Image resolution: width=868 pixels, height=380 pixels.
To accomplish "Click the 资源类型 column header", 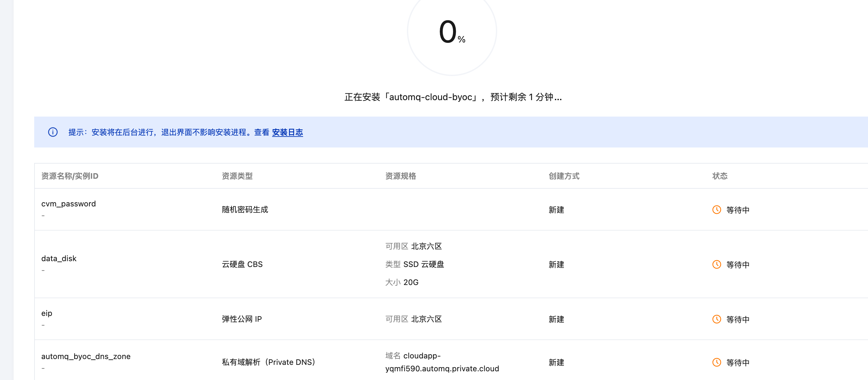I will [x=237, y=176].
